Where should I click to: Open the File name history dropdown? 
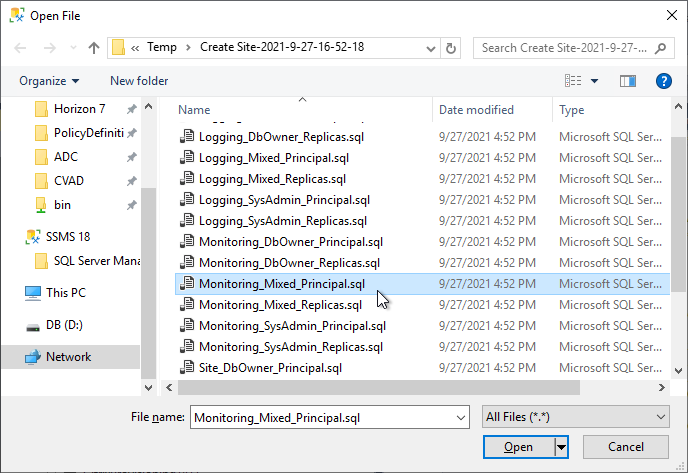click(x=460, y=418)
